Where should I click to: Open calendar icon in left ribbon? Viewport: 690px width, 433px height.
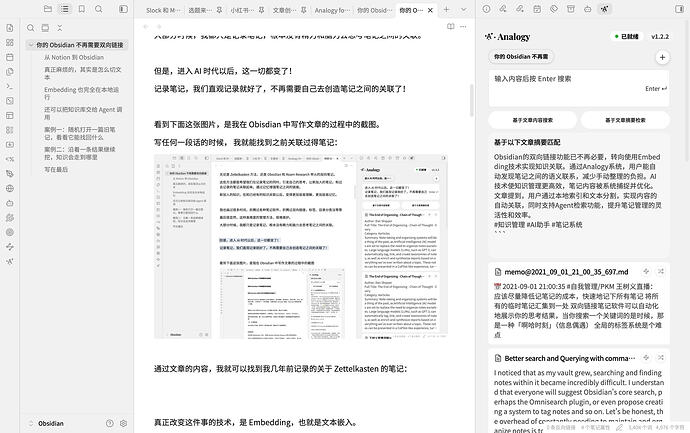(10, 57)
